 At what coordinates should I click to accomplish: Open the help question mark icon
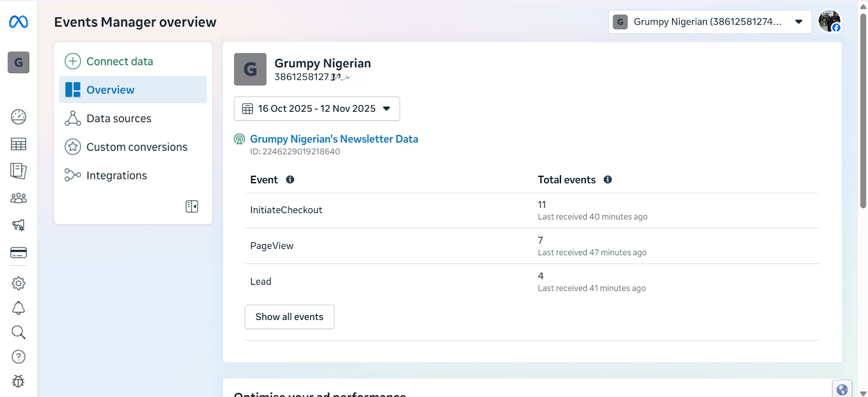coord(18,356)
